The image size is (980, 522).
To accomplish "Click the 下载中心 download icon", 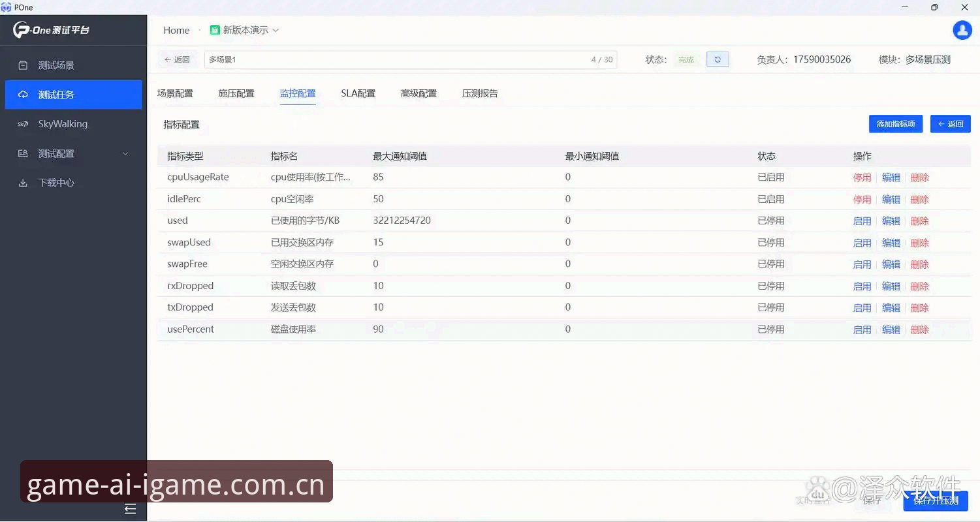I will pyautogui.click(x=23, y=183).
